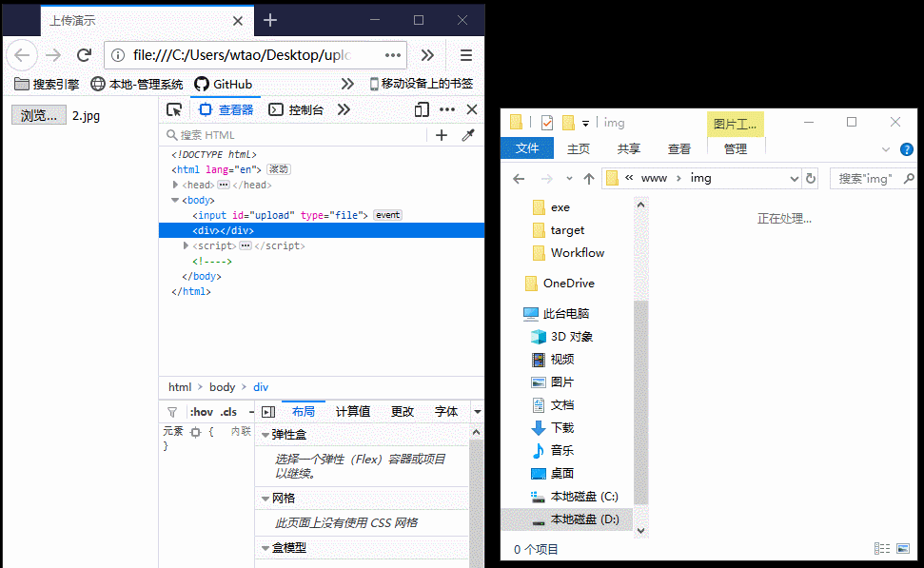Toggle the .cls class panel
The image size is (924, 568).
tap(228, 412)
